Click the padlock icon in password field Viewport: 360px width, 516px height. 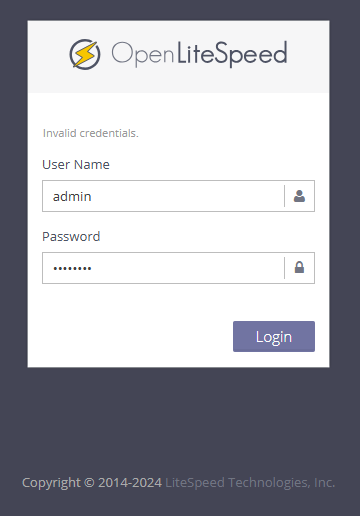[299, 267]
